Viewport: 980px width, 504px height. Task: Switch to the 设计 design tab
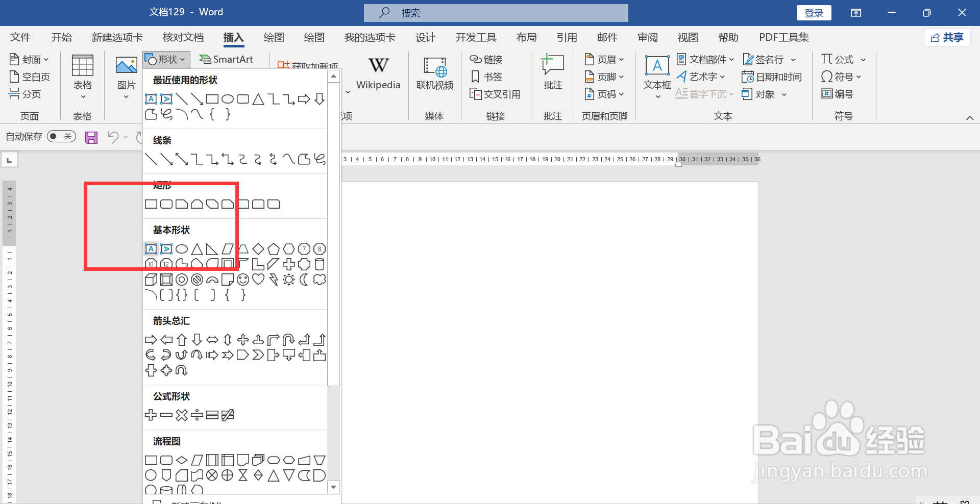point(425,37)
